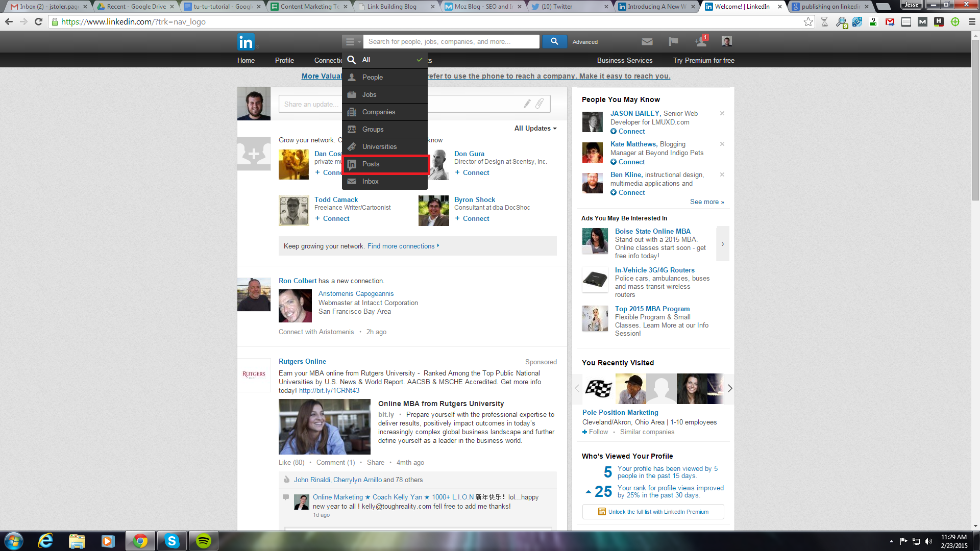Screen dimensions: 980x551
Task: Open Advanced search link
Action: [585, 42]
